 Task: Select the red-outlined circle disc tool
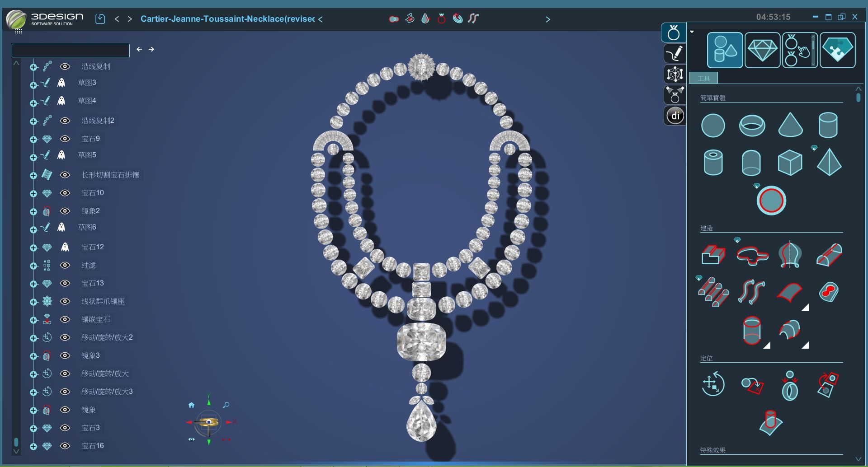pyautogui.click(x=771, y=201)
